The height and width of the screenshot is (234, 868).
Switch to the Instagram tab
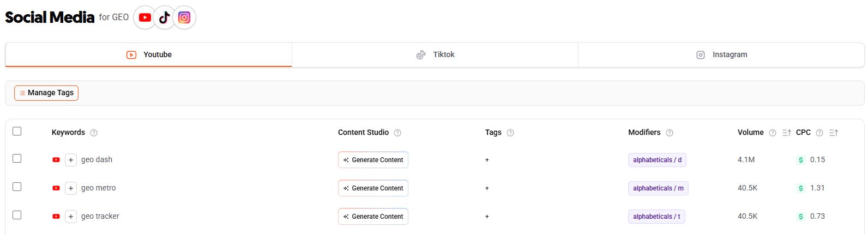pyautogui.click(x=721, y=54)
